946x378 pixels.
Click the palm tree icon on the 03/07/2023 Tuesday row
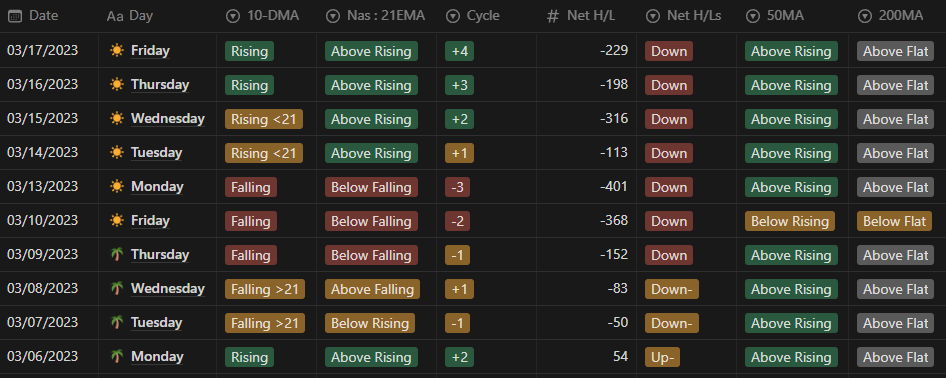click(117, 323)
